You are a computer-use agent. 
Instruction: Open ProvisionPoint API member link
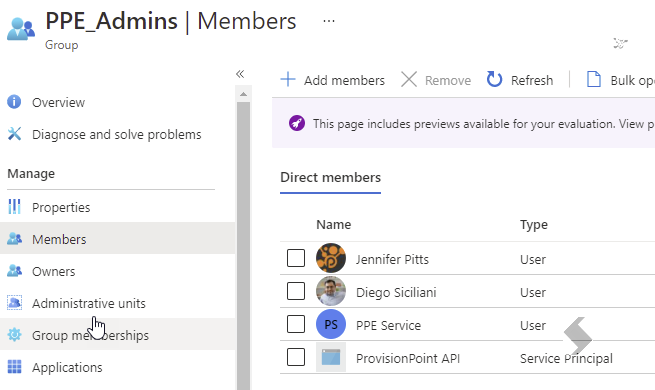pyautogui.click(x=408, y=358)
